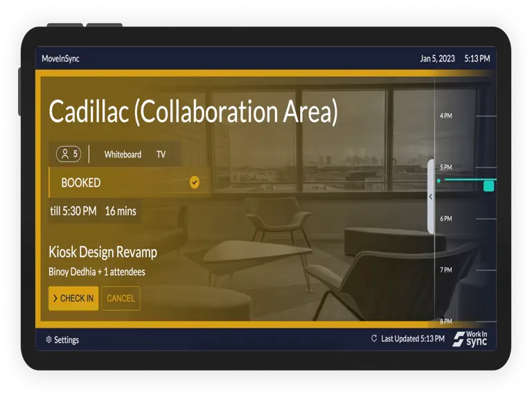Click the 'BOOKED' status banner

(130, 183)
